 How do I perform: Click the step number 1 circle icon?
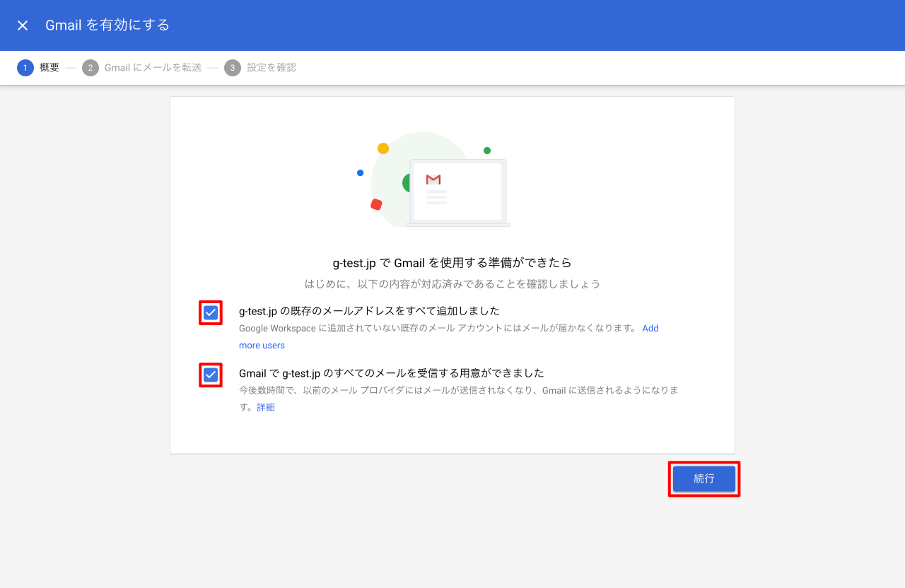coord(25,68)
